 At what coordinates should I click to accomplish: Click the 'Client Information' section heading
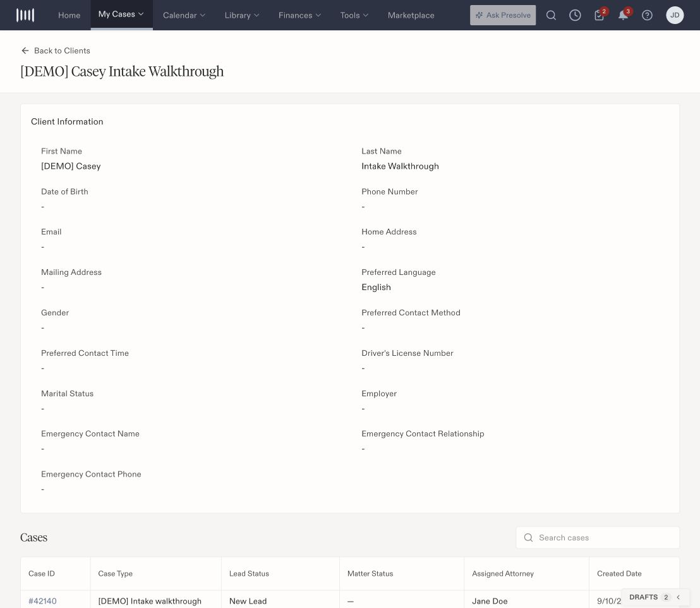click(x=67, y=121)
